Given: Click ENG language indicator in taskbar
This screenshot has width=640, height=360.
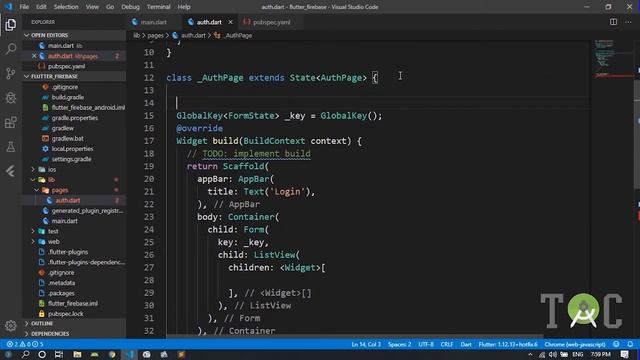Looking at the screenshot, I should pyautogui.click(x=578, y=354).
